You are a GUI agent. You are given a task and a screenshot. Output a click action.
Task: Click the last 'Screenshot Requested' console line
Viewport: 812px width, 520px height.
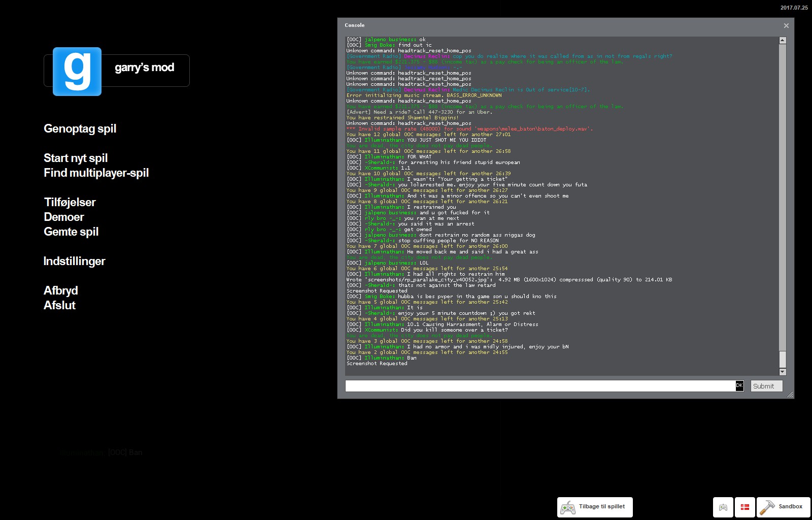[377, 364]
